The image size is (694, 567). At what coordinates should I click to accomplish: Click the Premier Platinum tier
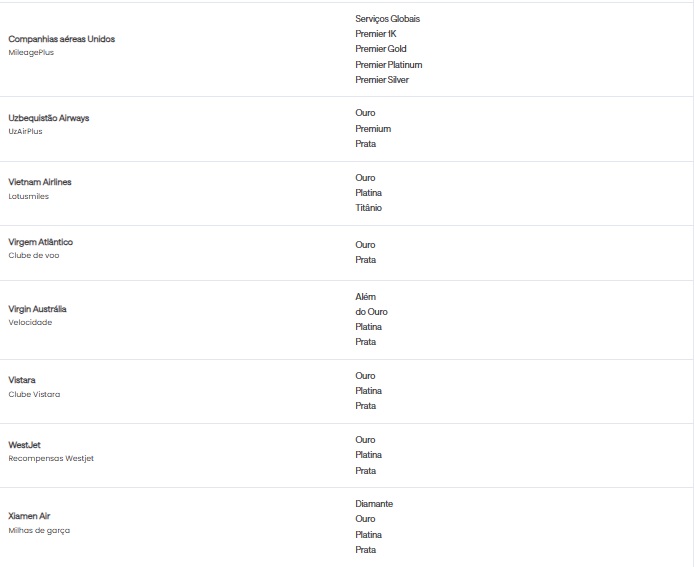click(x=388, y=65)
